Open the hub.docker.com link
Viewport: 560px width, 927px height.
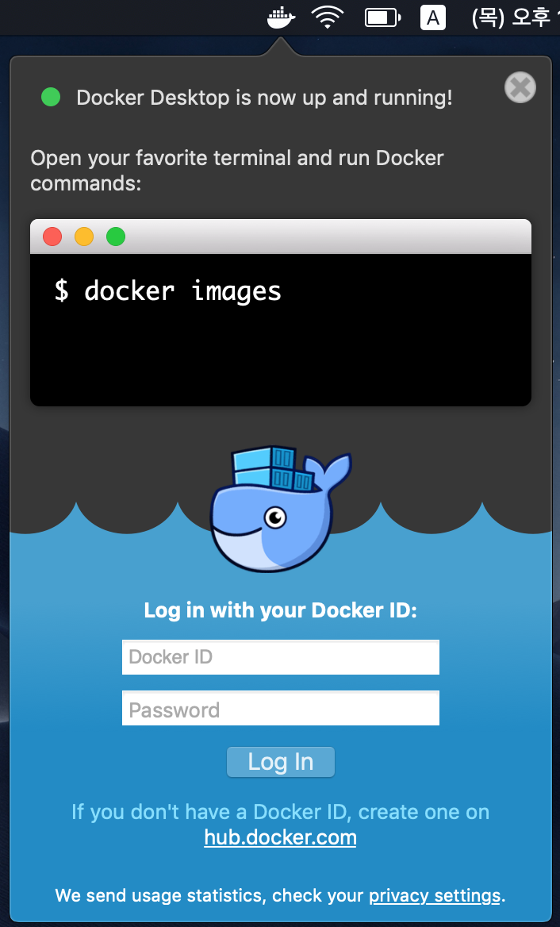click(x=280, y=838)
